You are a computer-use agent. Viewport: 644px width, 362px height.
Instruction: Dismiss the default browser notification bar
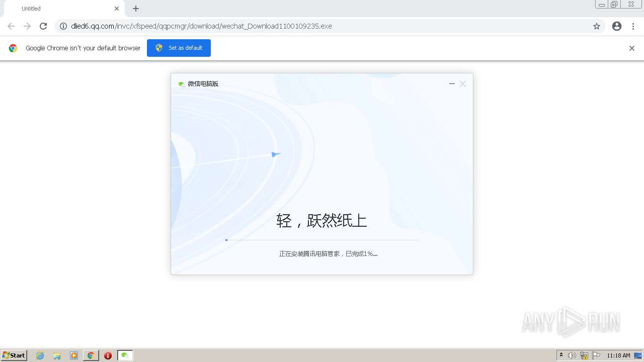point(632,48)
